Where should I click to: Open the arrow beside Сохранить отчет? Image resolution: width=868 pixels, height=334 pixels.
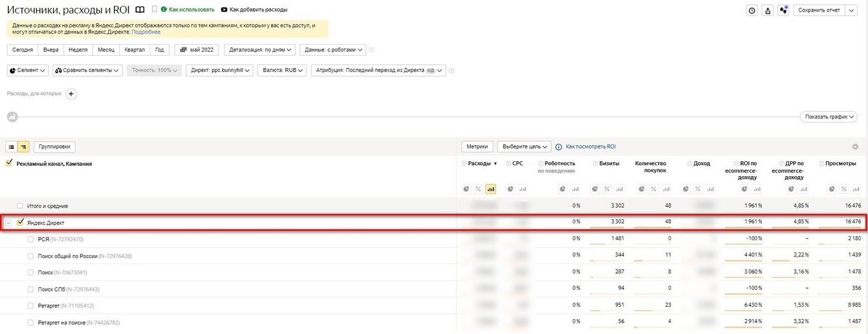(x=852, y=10)
